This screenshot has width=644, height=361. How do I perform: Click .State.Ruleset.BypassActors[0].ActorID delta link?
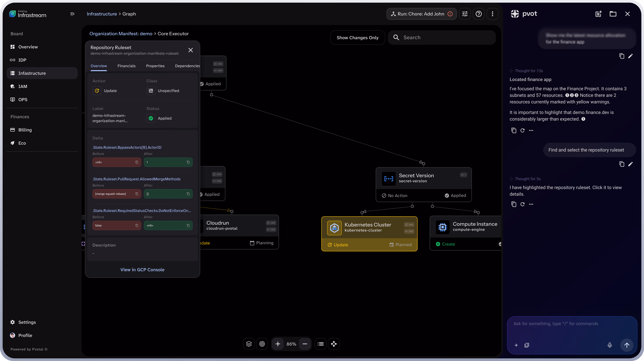(127, 148)
